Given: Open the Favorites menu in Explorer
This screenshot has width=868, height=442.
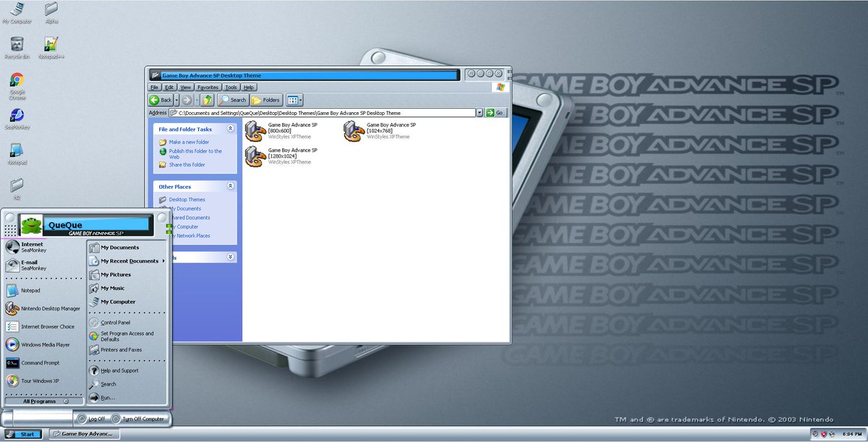Looking at the screenshot, I should point(208,87).
